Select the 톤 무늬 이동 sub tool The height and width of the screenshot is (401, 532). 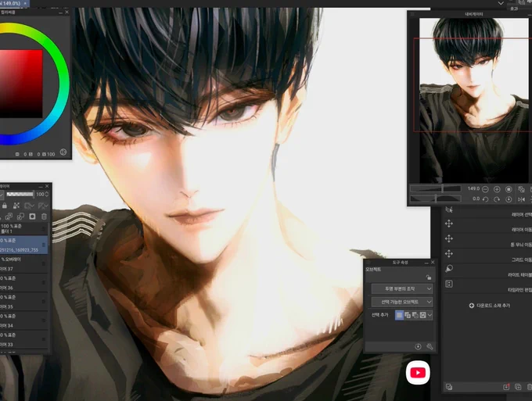point(487,240)
